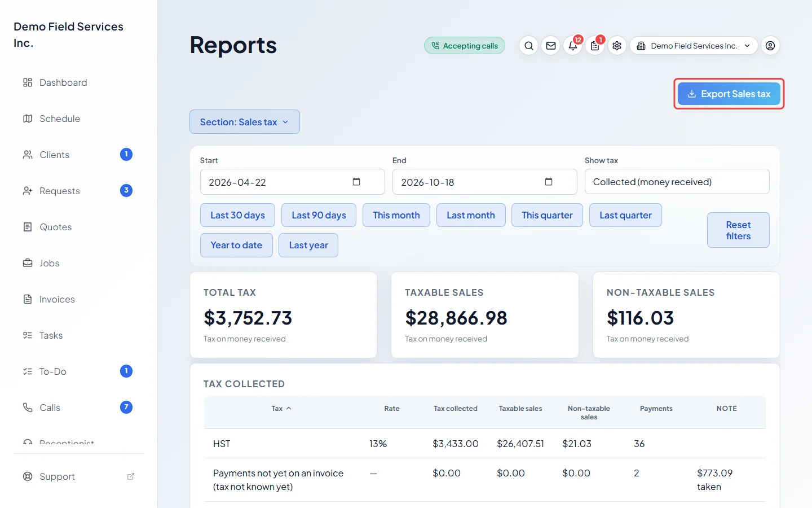Viewport: 812px width, 508px height.
Task: Click the $3,433.00 tax collected cell
Action: (x=455, y=444)
